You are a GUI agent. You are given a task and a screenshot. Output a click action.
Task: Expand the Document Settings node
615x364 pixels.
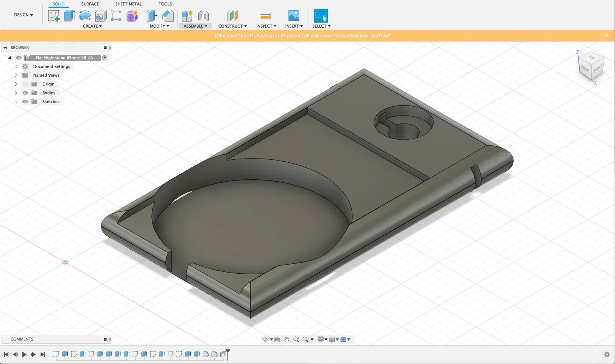16,66
